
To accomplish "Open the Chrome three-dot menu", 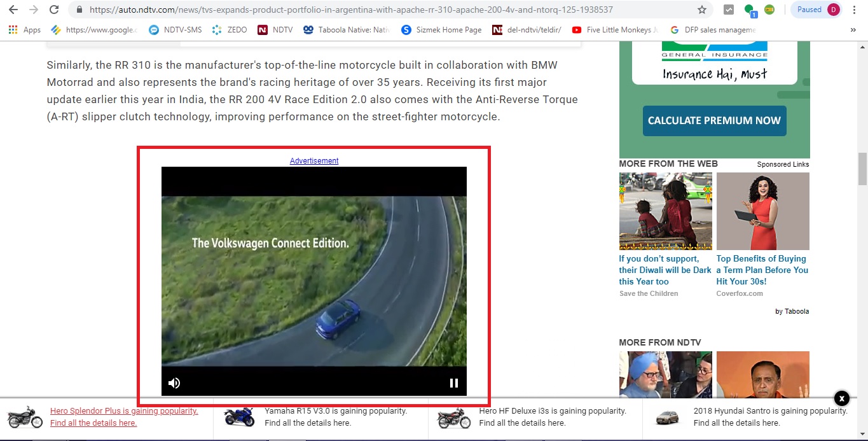I will (855, 10).
